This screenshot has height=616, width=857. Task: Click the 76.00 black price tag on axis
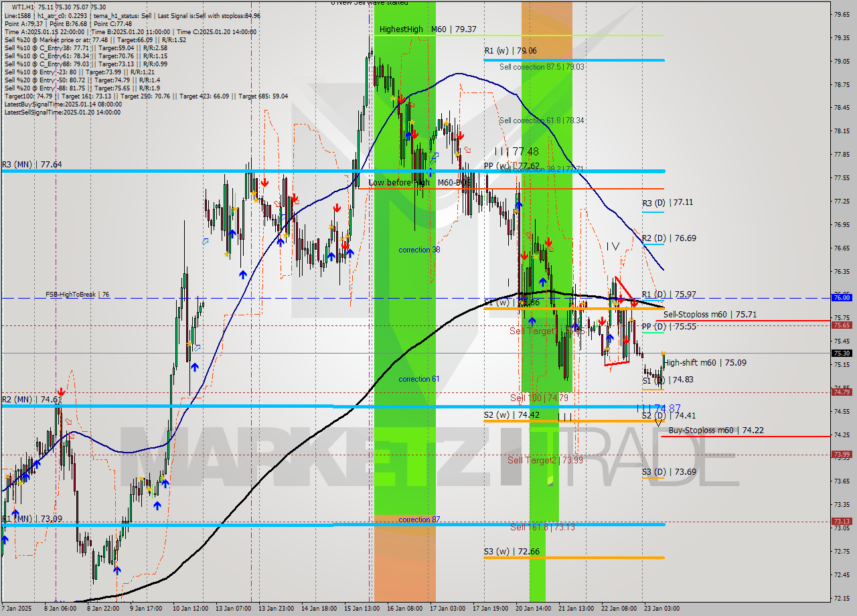tap(842, 297)
